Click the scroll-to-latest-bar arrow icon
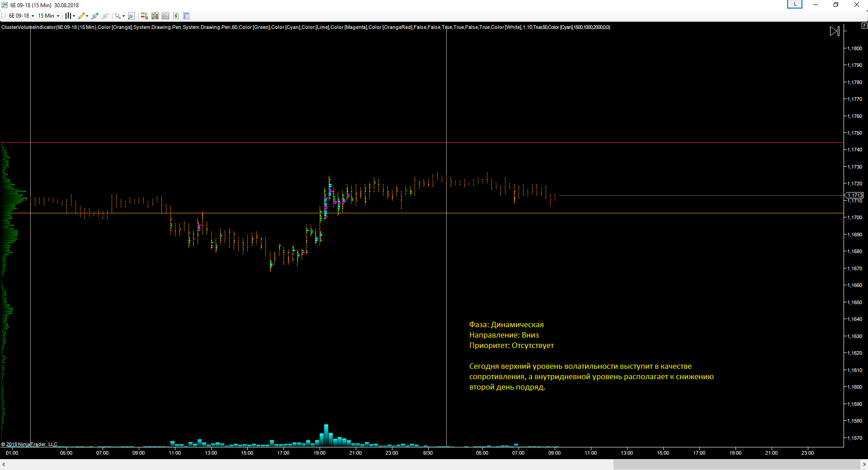This screenshot has width=868, height=470. pyautogui.click(x=835, y=31)
